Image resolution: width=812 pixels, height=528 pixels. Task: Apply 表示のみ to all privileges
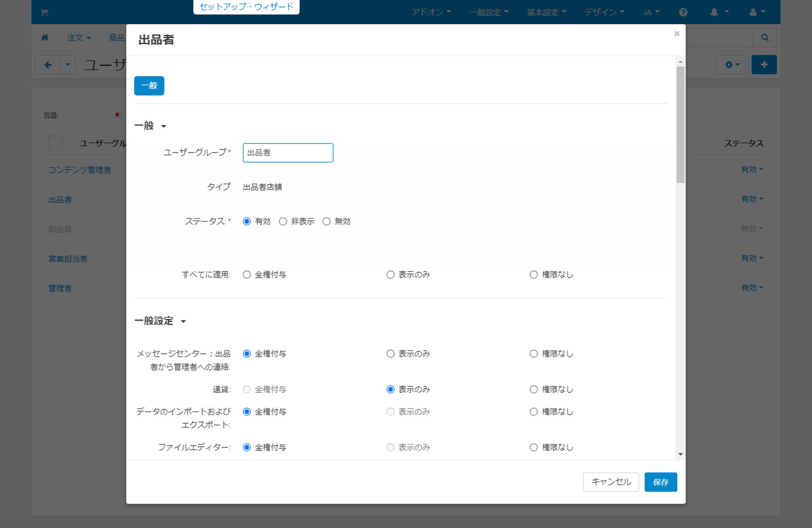(390, 275)
